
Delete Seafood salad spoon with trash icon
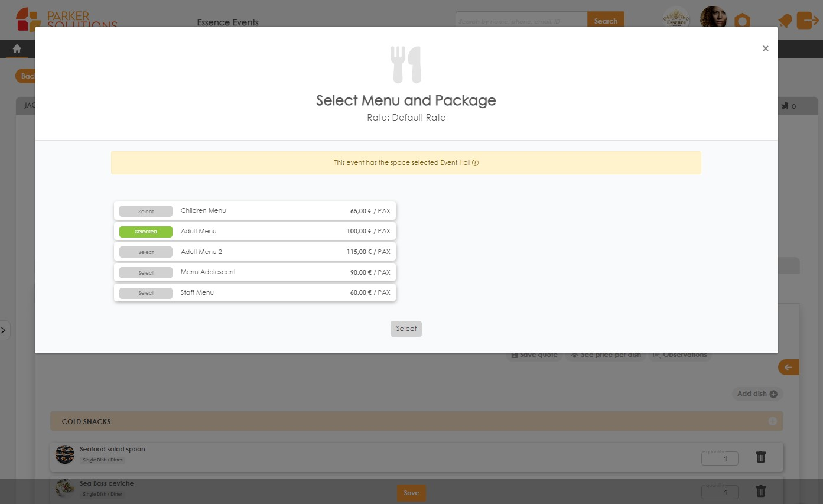point(760,456)
